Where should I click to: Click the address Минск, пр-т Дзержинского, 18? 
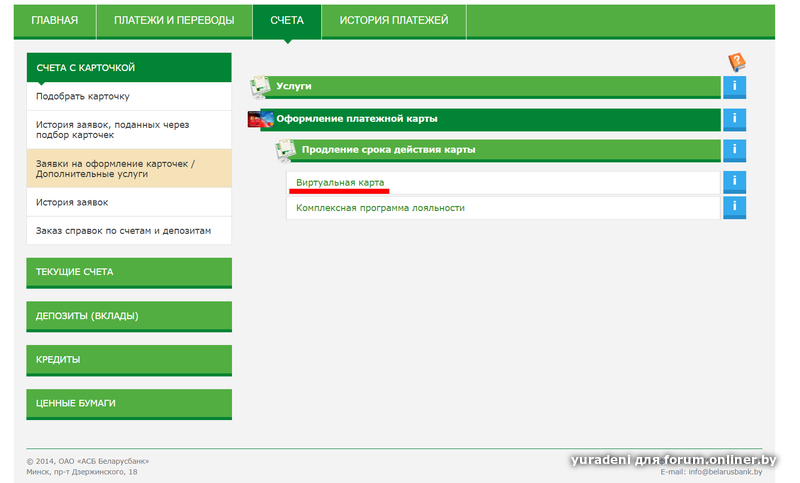coord(82,472)
